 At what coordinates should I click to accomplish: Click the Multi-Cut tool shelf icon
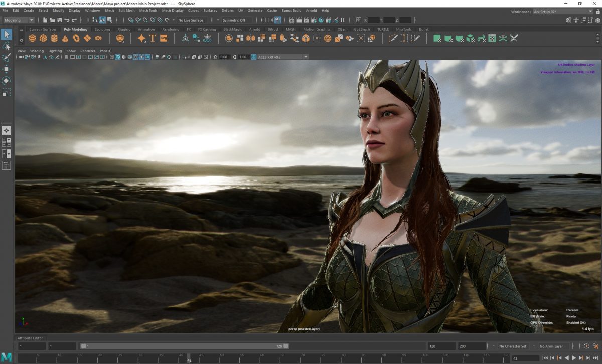click(x=393, y=38)
